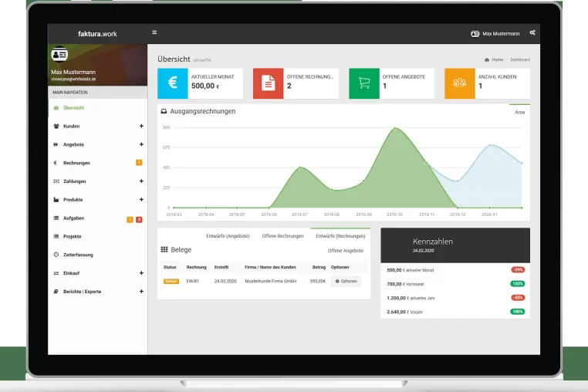Click the red document Offene Rechnungen icon
Image resolution: width=588 pixels, height=392 pixels.
pos(268,83)
